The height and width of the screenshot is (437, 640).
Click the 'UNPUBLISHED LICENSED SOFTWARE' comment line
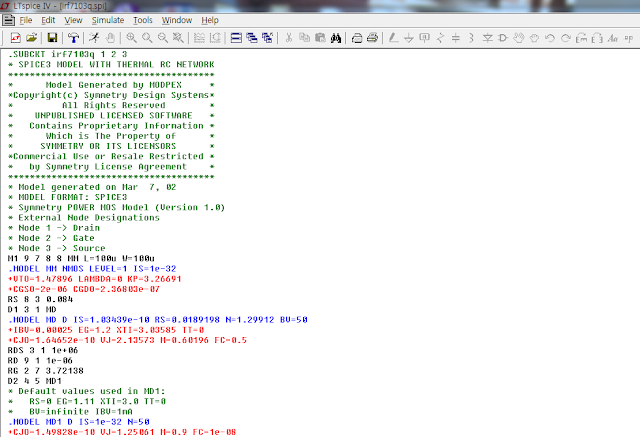click(x=113, y=115)
